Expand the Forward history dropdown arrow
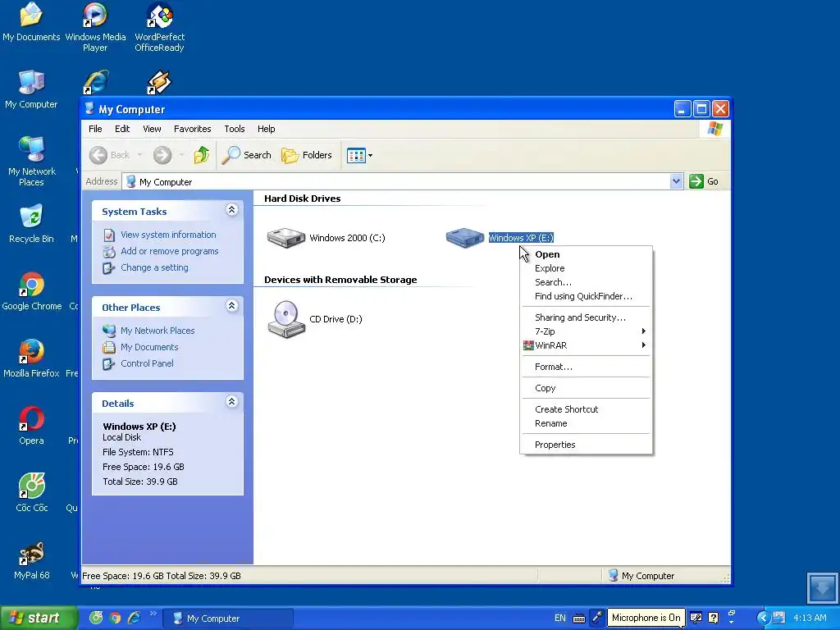This screenshot has height=630, width=840. tap(181, 155)
